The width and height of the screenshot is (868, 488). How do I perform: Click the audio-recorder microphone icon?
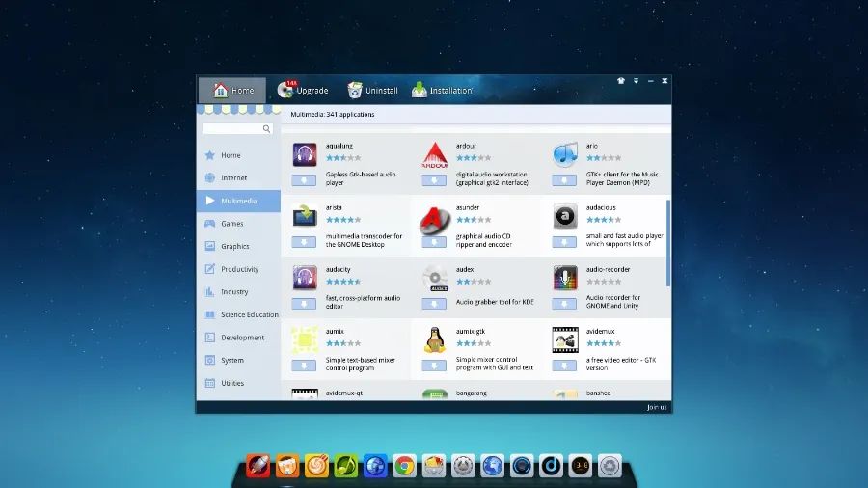565,279
